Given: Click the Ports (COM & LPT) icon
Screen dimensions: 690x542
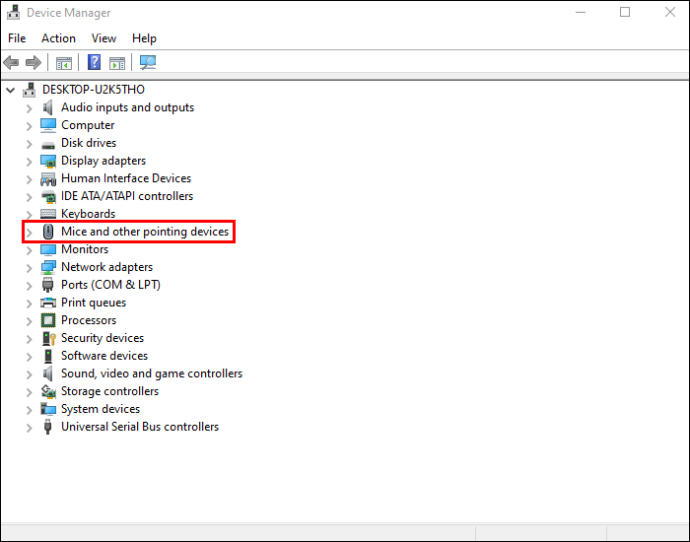Looking at the screenshot, I should [x=48, y=285].
